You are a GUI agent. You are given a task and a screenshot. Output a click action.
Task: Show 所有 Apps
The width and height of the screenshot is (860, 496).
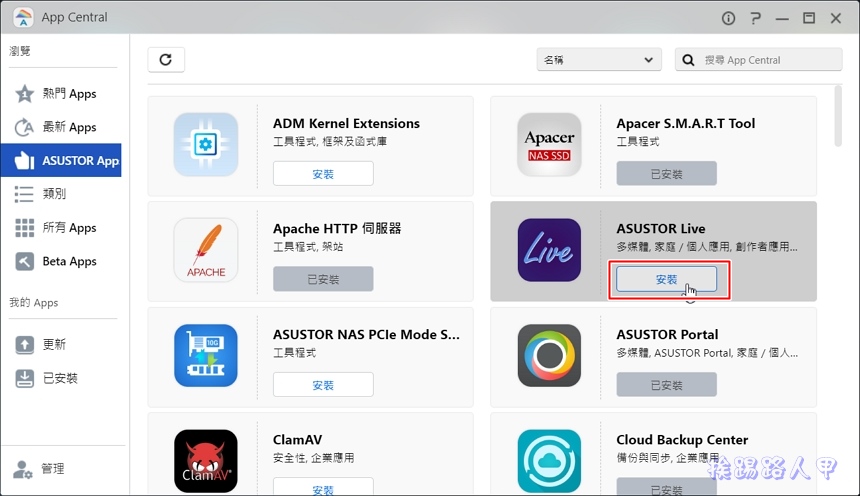pos(61,228)
